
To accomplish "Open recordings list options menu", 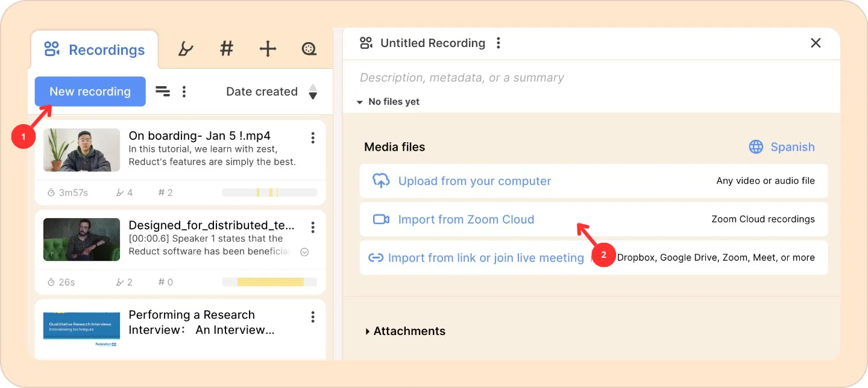I will coord(184,92).
